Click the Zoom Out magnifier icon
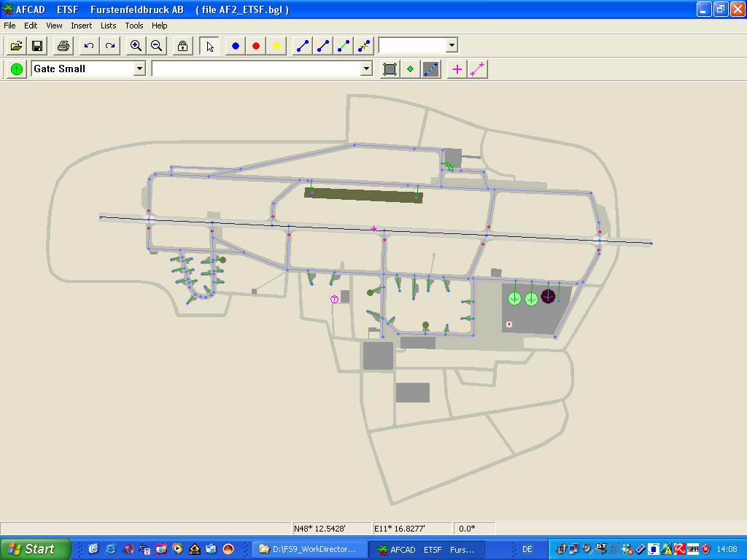 [156, 46]
